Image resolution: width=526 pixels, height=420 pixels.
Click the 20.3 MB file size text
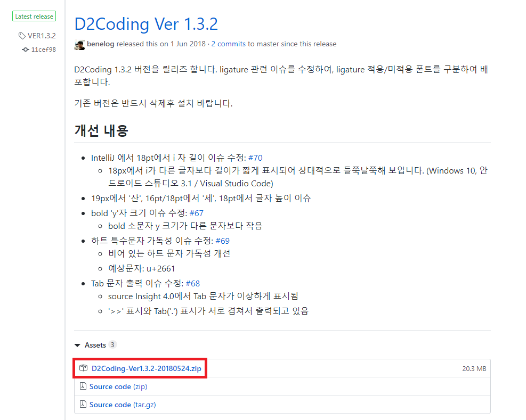[x=474, y=369]
